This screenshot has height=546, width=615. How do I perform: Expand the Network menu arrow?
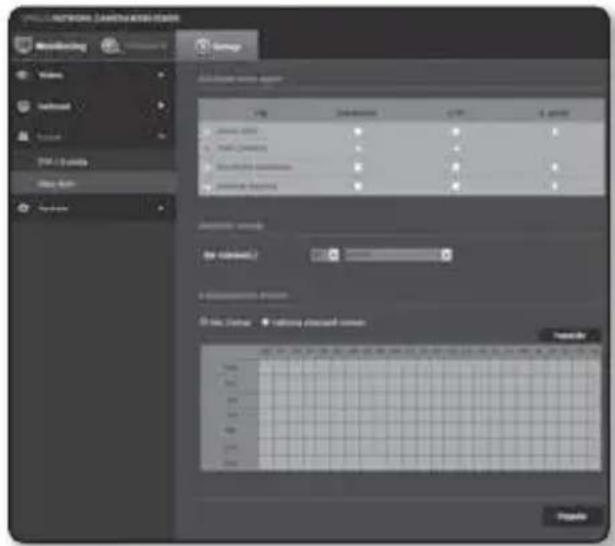click(x=161, y=106)
